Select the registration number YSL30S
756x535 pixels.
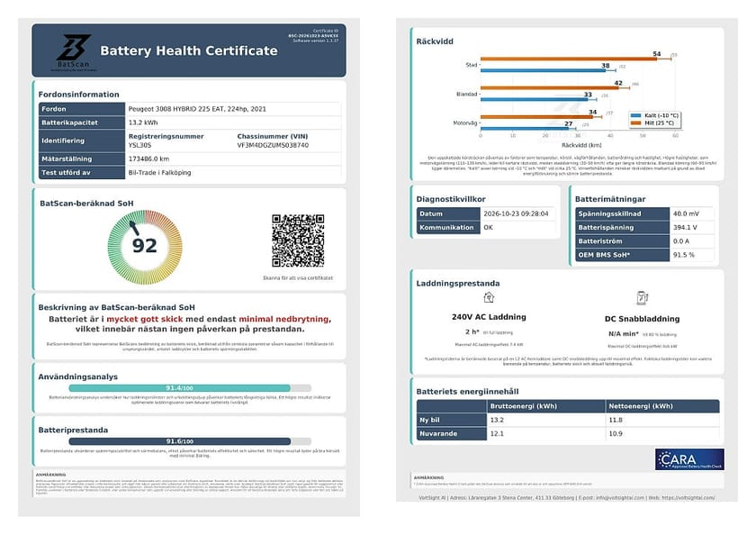139,145
